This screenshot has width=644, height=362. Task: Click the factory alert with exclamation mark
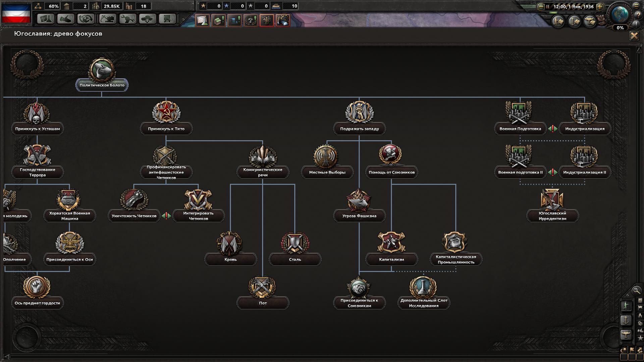[218, 20]
